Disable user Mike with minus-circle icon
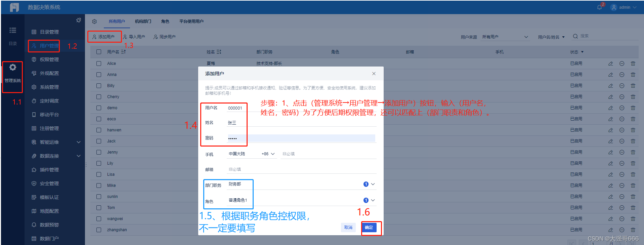The image size is (644, 245). 622,186
